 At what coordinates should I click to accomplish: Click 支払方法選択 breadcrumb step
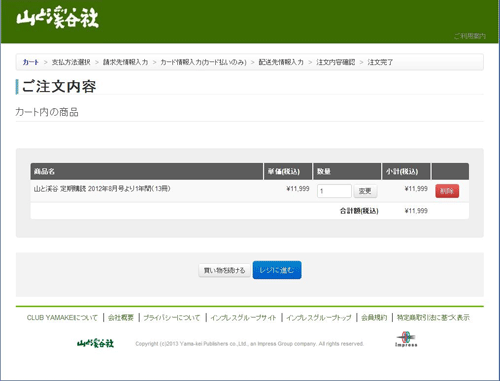(x=71, y=62)
